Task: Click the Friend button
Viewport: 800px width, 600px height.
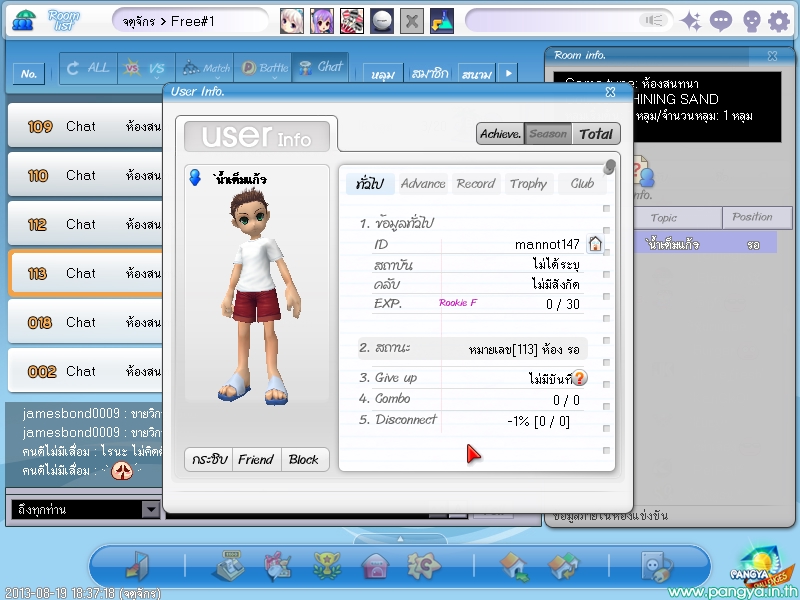Action: [256, 459]
